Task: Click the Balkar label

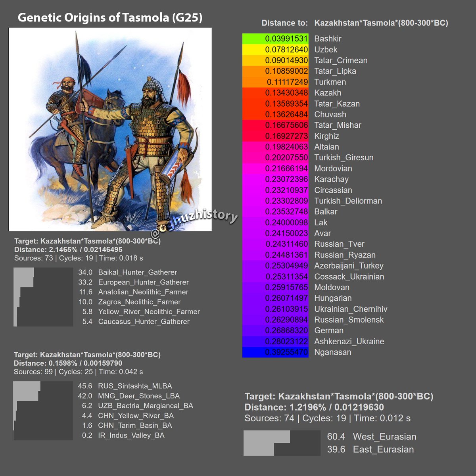Action: 326,211
